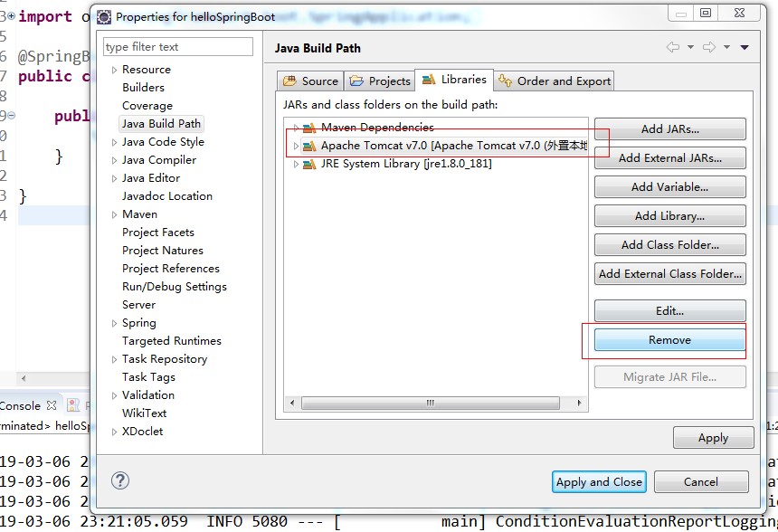The image size is (778, 532).
Task: Click the library list scroll left arrow
Action: coord(292,403)
